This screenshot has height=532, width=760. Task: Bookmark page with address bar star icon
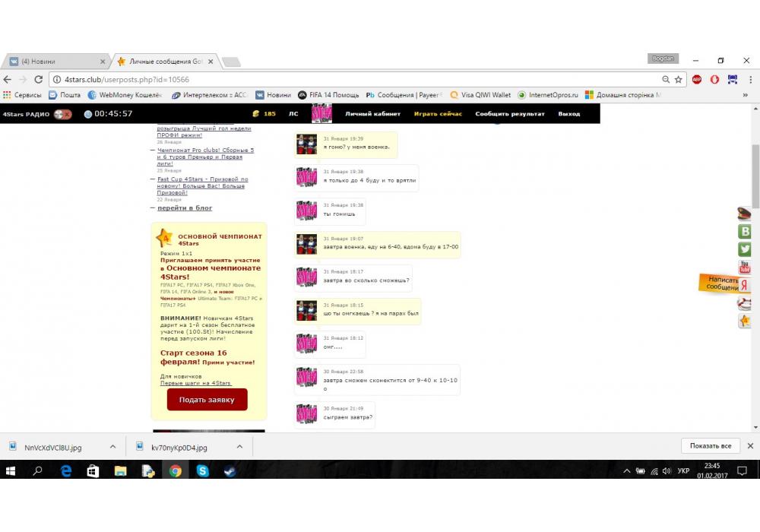(679, 79)
